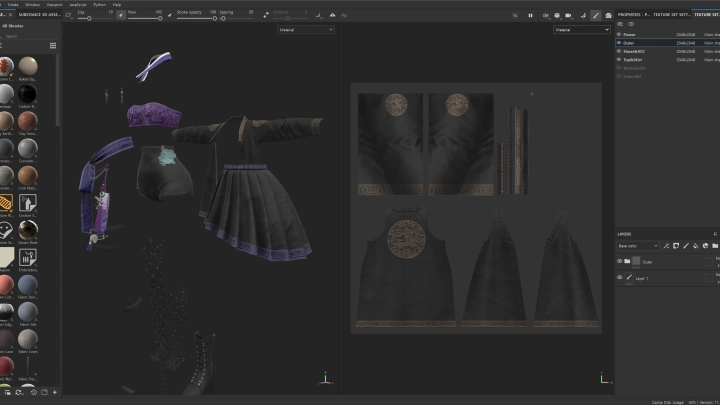Viewport: 720px width, 405px height.
Task: Toggle the assets grid view icon
Action: pos(53,45)
